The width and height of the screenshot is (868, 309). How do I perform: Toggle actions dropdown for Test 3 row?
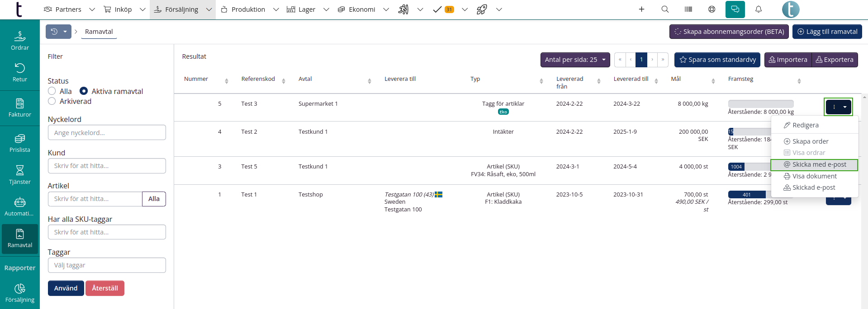click(838, 107)
